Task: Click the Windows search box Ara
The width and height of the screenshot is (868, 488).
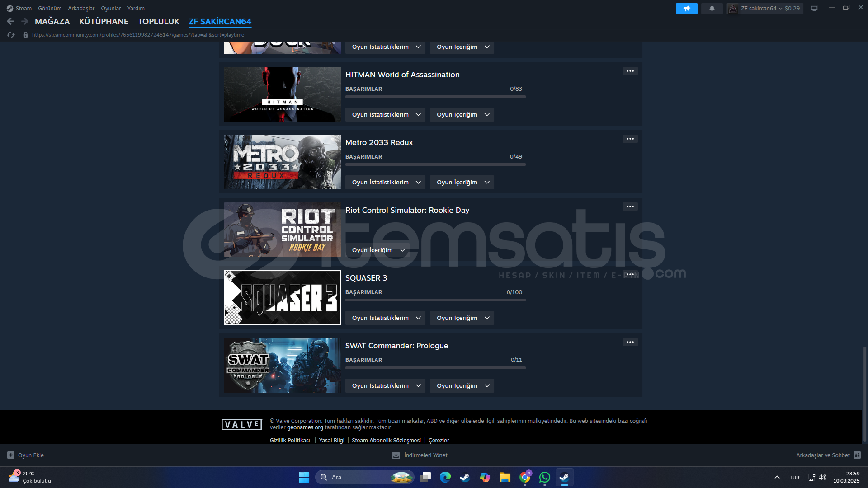Action: pyautogui.click(x=364, y=477)
